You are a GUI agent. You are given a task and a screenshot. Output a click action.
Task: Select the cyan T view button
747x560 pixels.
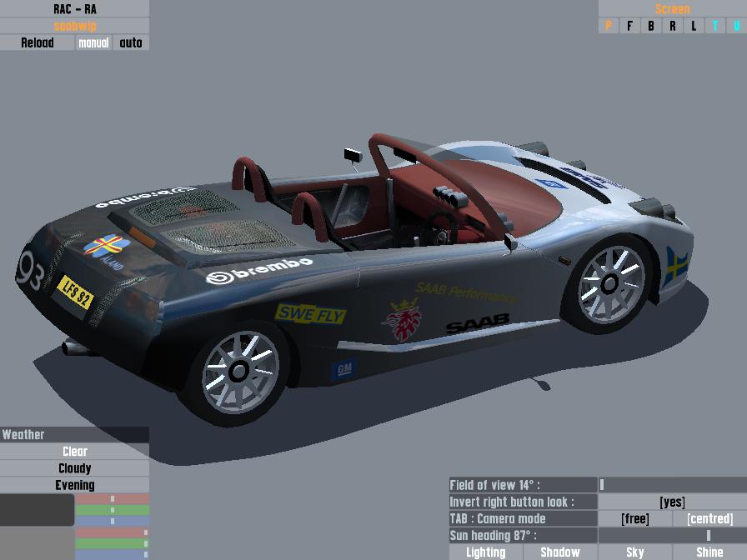(715, 26)
